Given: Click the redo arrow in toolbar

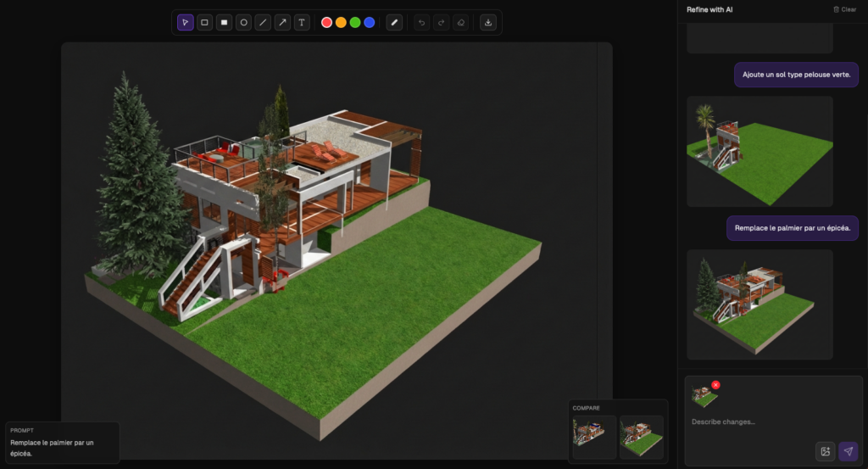Looking at the screenshot, I should click(x=441, y=22).
